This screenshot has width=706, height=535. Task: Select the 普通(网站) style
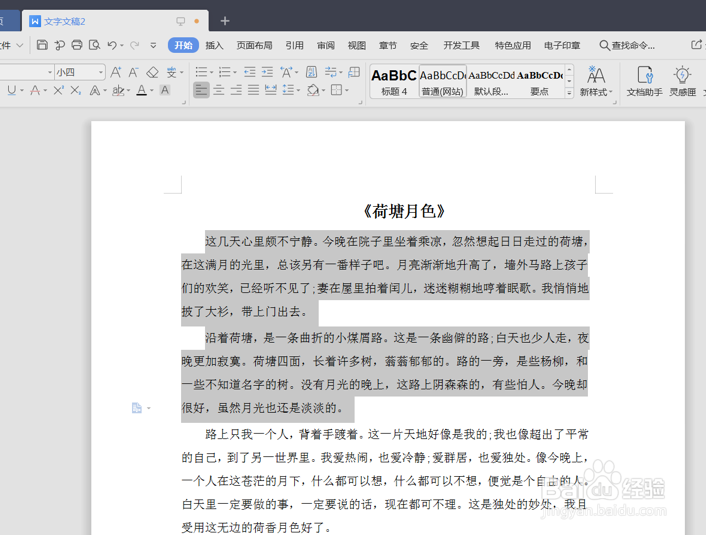(443, 82)
